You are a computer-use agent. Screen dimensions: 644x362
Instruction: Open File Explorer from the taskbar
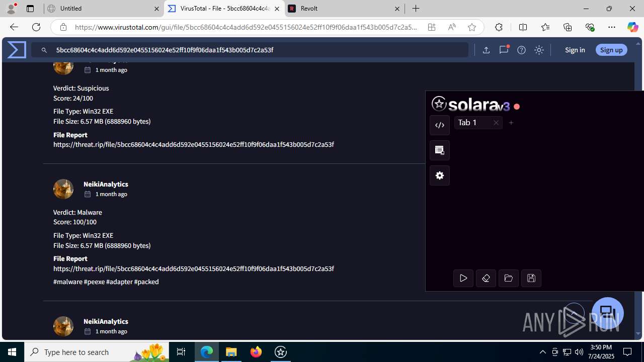231,352
